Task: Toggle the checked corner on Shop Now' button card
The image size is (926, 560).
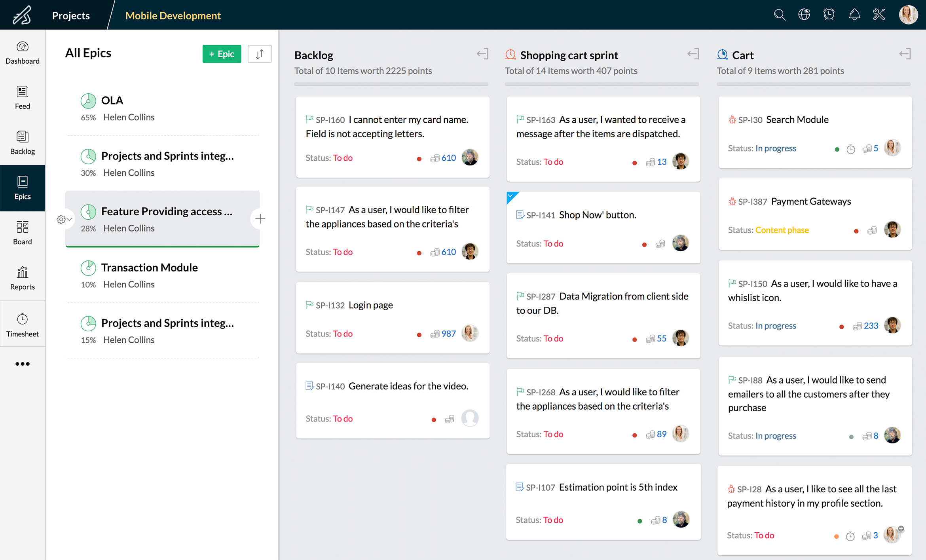Action: (511, 196)
